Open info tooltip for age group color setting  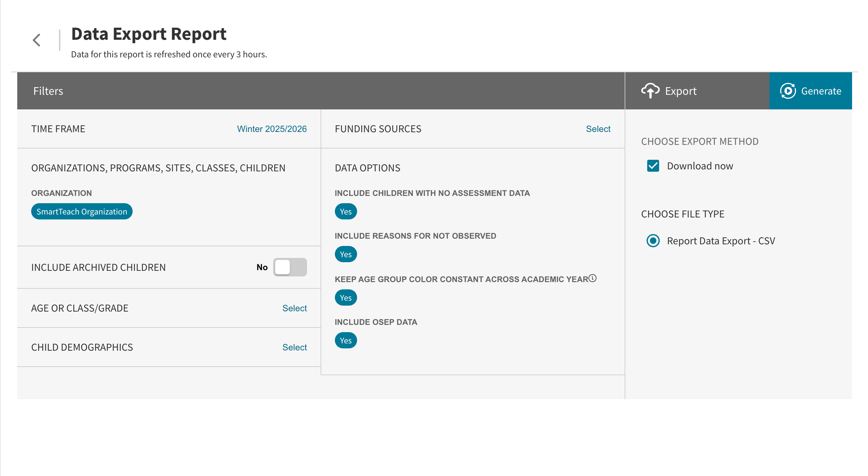[593, 278]
